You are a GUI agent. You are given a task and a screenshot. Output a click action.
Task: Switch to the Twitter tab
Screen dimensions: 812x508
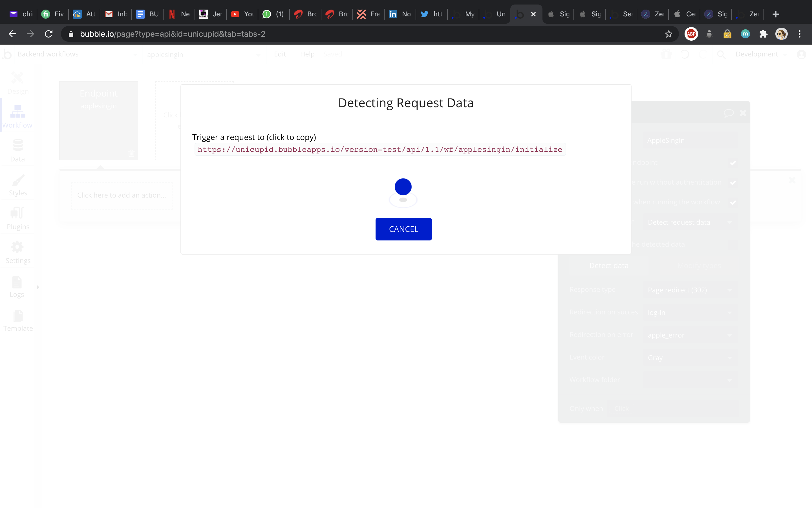point(431,14)
